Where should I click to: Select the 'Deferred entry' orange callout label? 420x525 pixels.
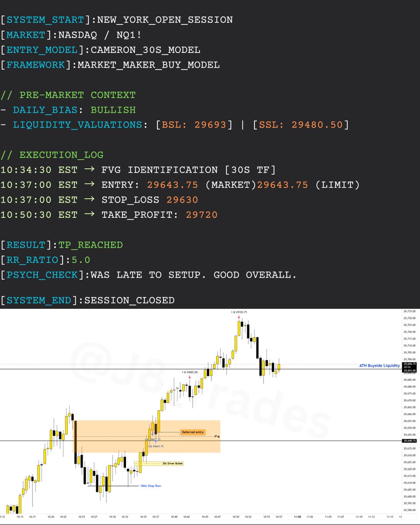coord(192,432)
